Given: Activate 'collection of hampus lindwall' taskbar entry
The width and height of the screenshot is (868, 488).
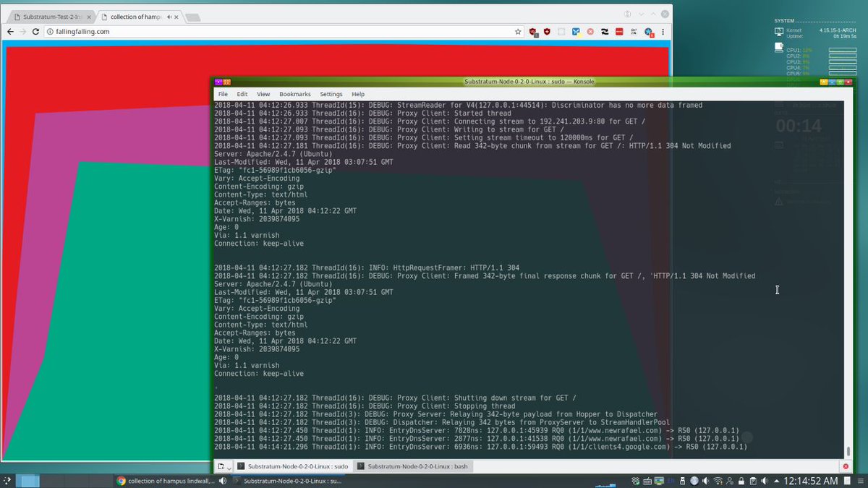Looking at the screenshot, I should 166,481.
